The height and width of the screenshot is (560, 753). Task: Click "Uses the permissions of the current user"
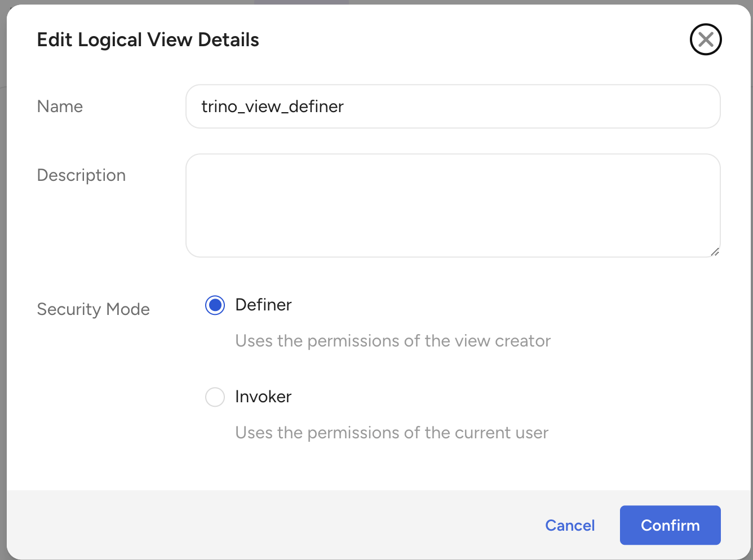coord(392,433)
